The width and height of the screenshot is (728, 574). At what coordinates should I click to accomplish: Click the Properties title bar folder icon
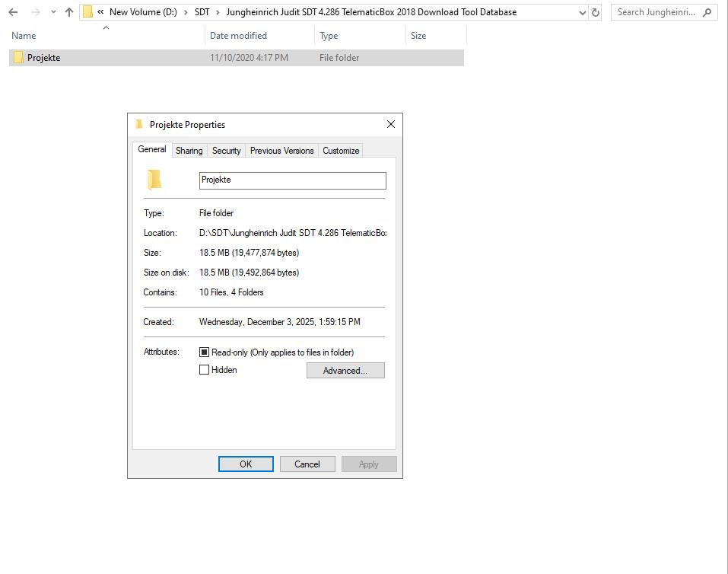pos(138,124)
